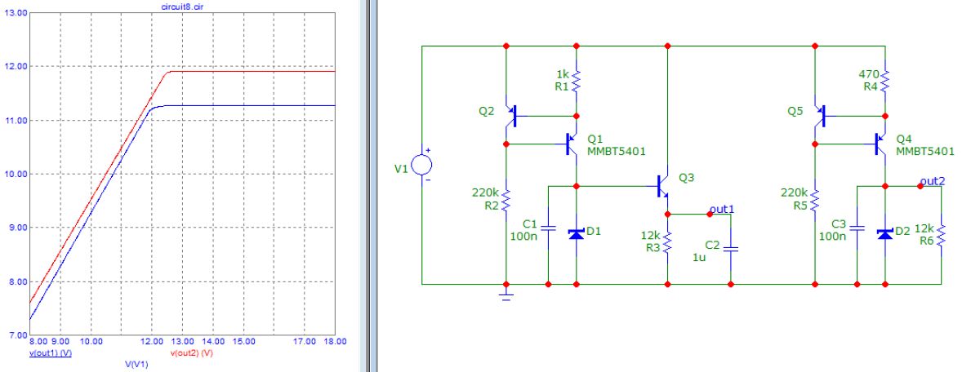Click the 7.00 y-axis value
The height and width of the screenshot is (372, 980).
[17, 335]
